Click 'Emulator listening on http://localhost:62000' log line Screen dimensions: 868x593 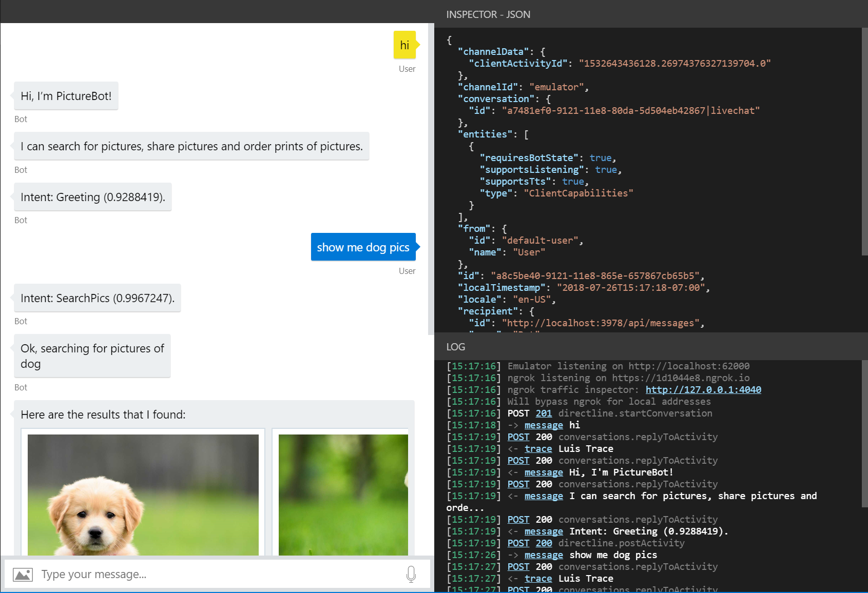(629, 366)
